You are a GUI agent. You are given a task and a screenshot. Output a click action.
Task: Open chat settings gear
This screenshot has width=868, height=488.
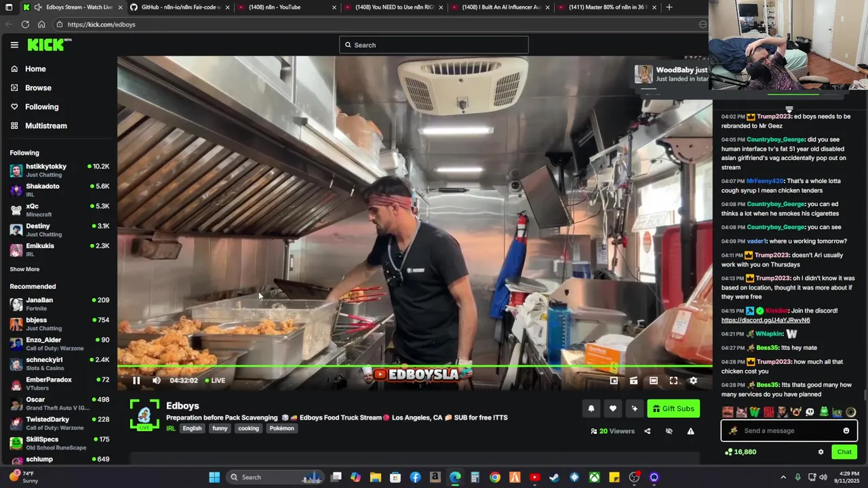(x=821, y=452)
